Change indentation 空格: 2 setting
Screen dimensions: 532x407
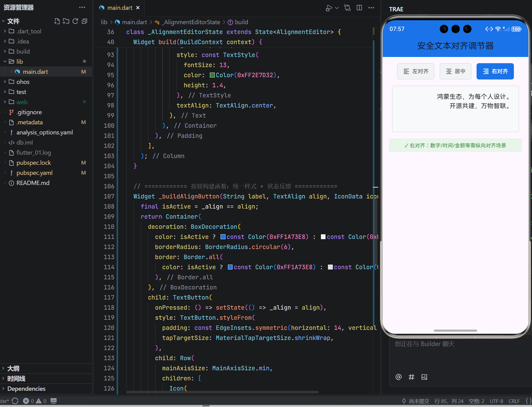[476, 401]
